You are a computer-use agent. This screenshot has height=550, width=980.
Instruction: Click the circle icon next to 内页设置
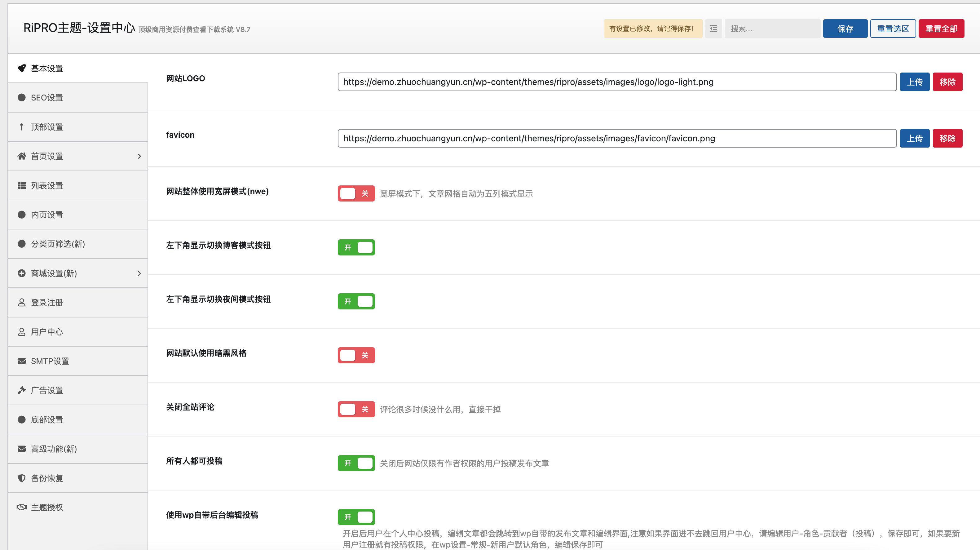22,215
